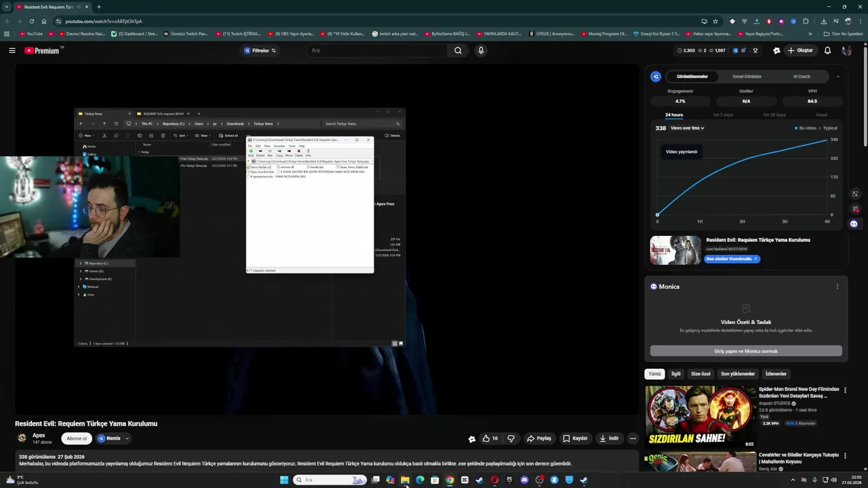The height and width of the screenshot is (488, 868).
Task: Reload the page in Chrome
Action: point(31,21)
